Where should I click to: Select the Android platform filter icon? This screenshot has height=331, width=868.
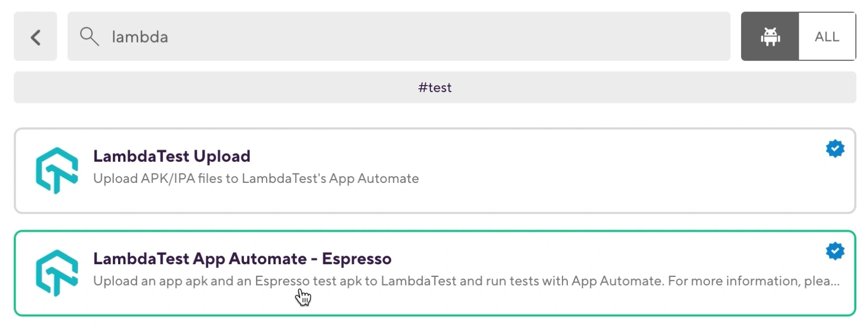[x=770, y=37]
